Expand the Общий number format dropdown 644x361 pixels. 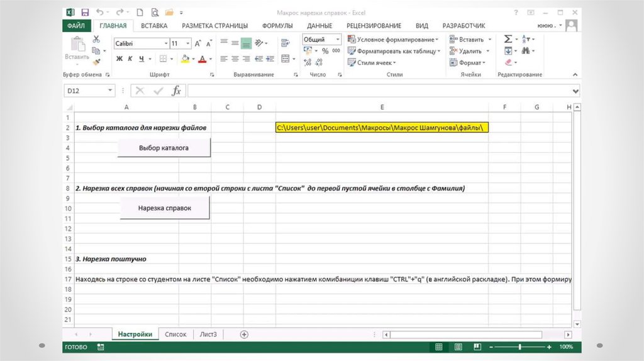pyautogui.click(x=338, y=39)
